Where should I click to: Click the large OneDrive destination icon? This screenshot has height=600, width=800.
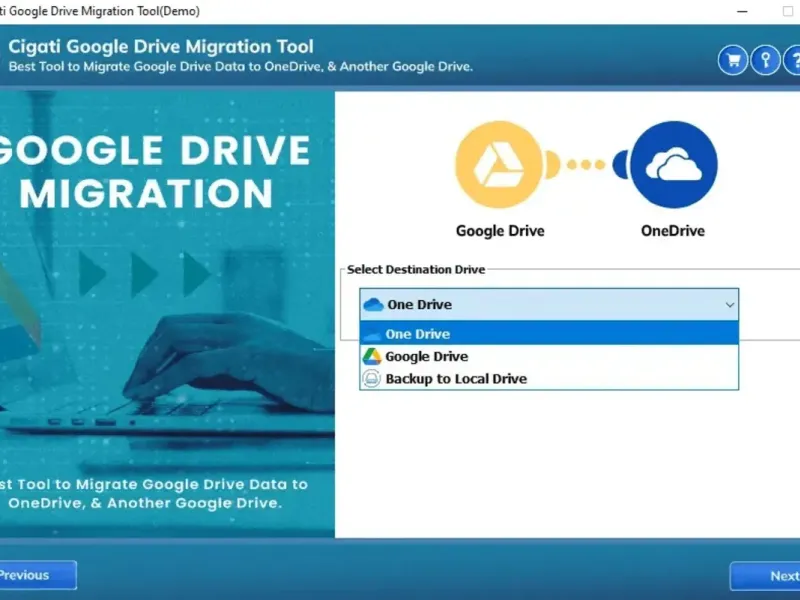point(673,164)
